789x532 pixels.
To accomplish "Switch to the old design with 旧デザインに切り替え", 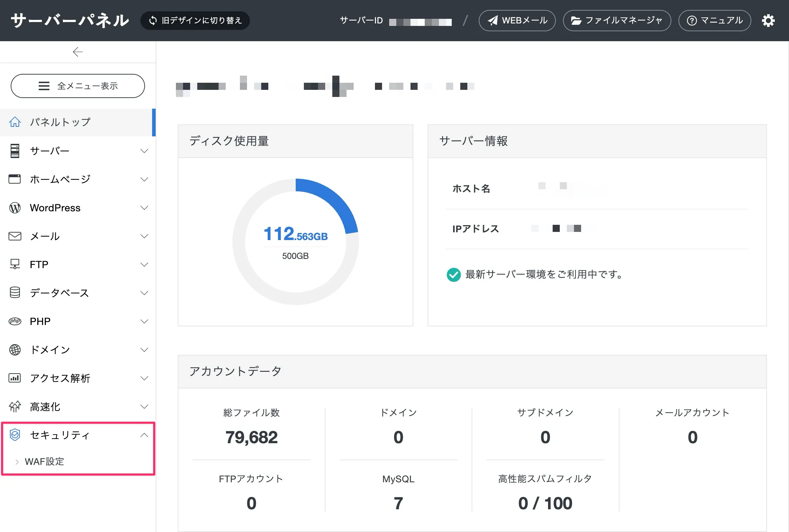I will click(195, 21).
